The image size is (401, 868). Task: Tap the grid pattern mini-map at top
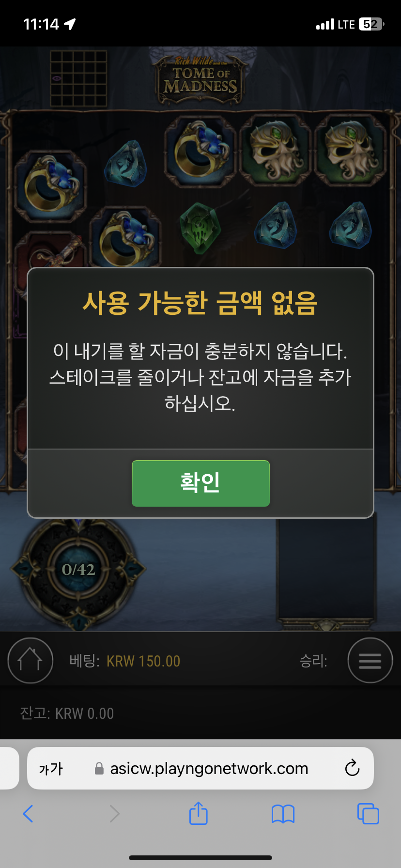pyautogui.click(x=78, y=78)
